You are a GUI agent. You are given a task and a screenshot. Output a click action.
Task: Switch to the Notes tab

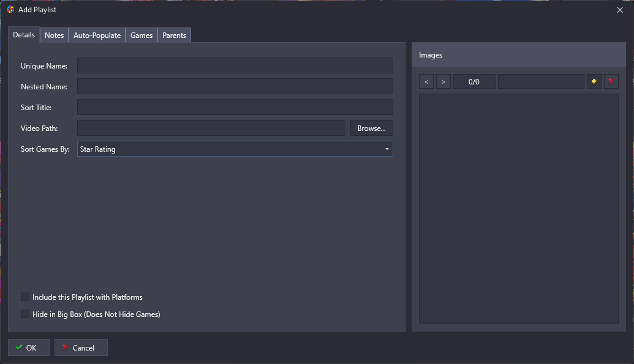[54, 35]
